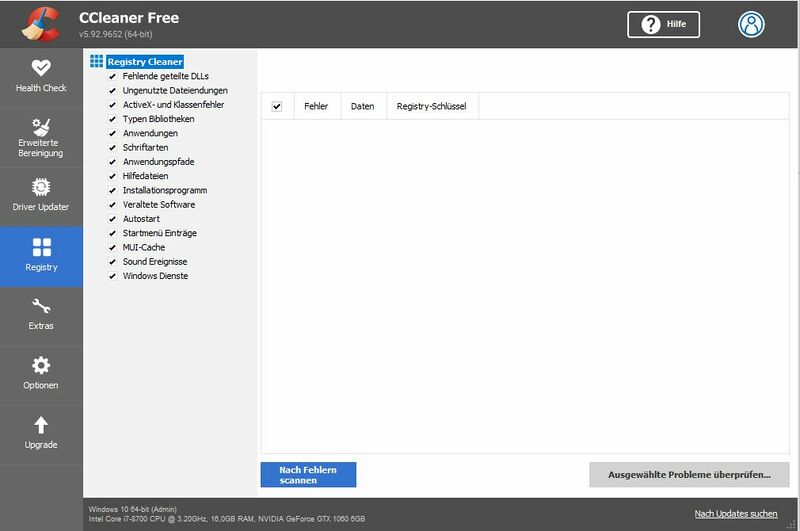This screenshot has width=800, height=531.
Task: Click version text 'v5.92.9652 (64-bit)'
Action: 116,34
